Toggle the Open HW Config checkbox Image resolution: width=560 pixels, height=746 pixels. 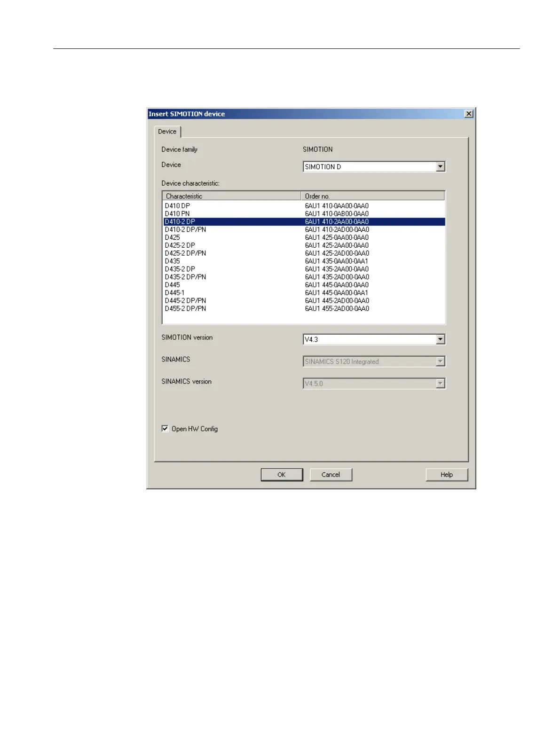click(x=165, y=428)
